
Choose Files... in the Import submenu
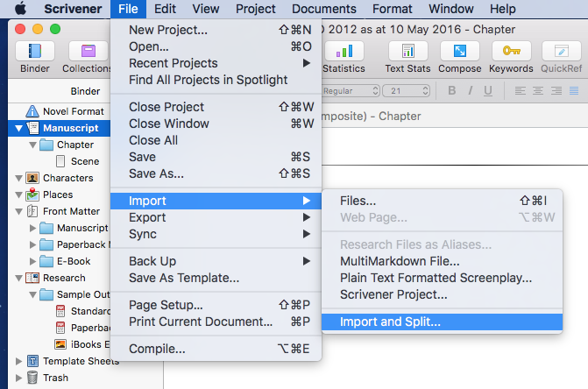tap(443, 201)
